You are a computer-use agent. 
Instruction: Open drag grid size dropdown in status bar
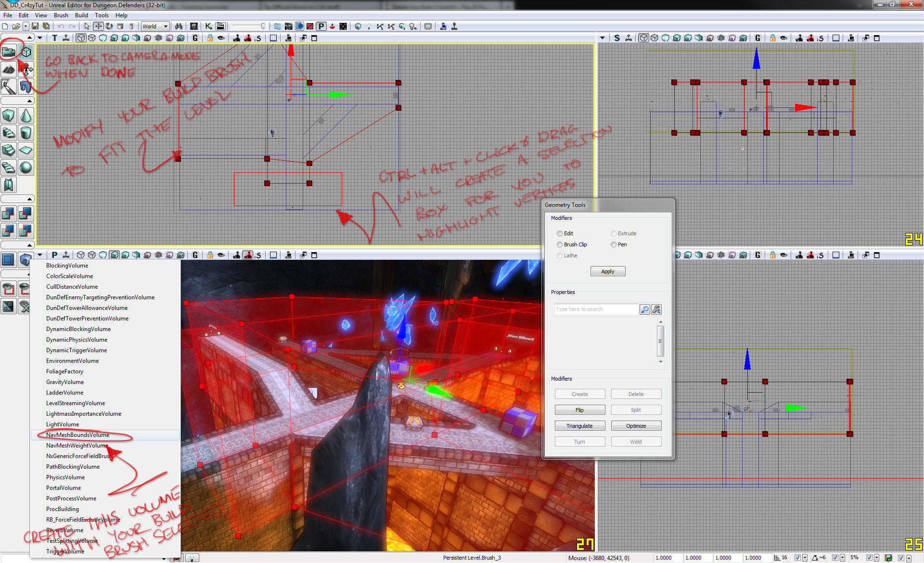(805, 558)
